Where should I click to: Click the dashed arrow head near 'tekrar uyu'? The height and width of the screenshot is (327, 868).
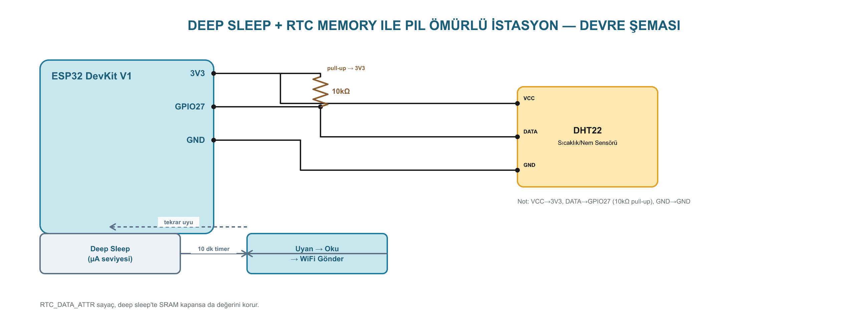113,227
